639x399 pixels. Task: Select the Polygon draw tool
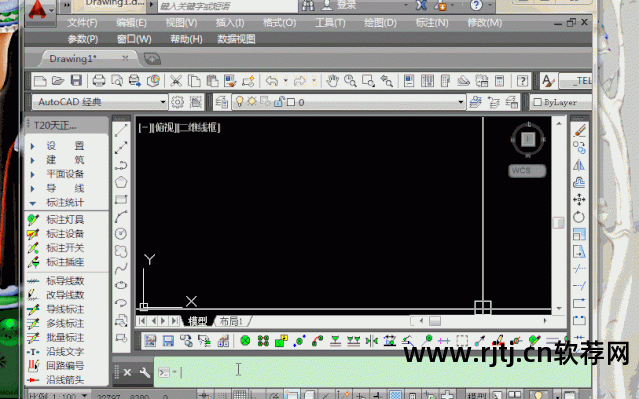click(x=121, y=182)
